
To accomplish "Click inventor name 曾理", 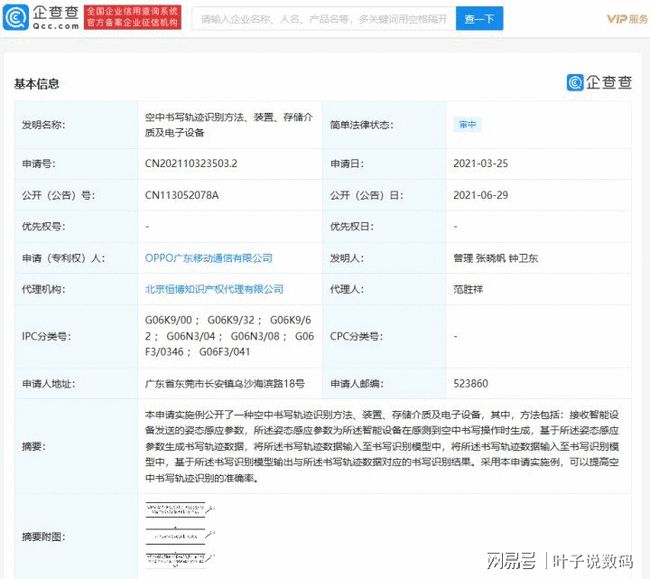I will [462, 258].
